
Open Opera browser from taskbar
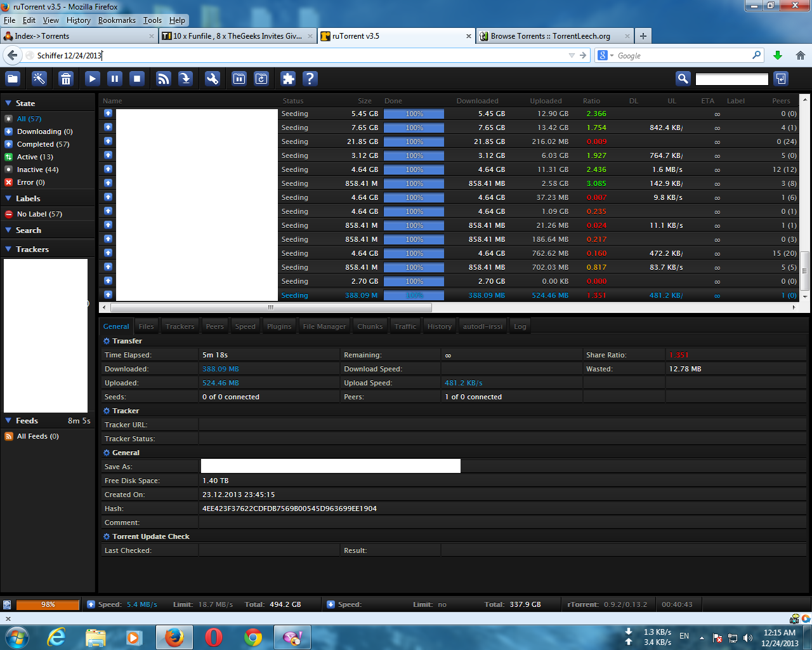click(x=214, y=637)
